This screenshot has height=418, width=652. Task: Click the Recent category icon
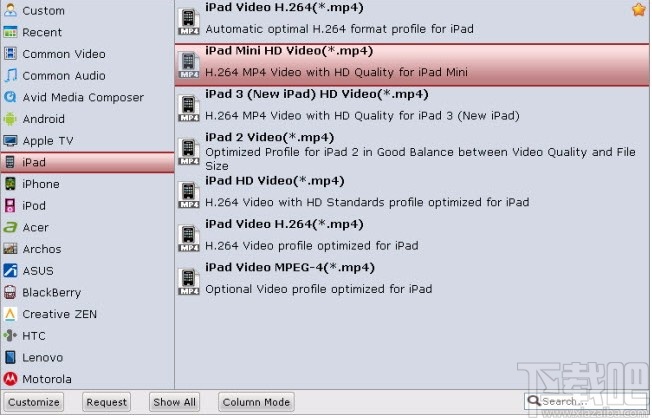coord(10,32)
